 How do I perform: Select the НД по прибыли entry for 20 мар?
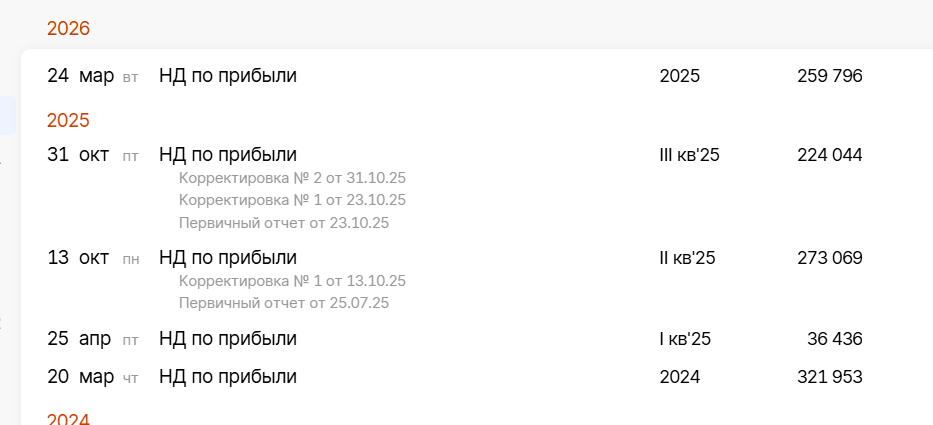(x=228, y=377)
